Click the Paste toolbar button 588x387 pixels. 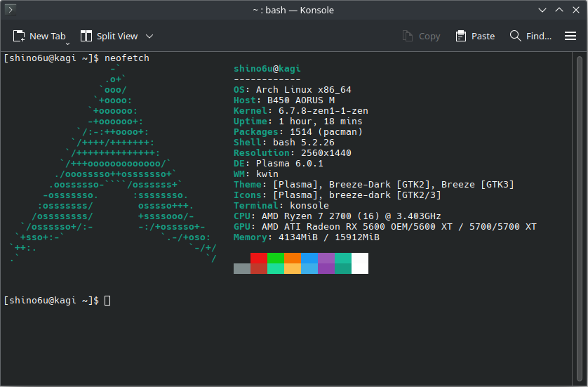tap(475, 36)
